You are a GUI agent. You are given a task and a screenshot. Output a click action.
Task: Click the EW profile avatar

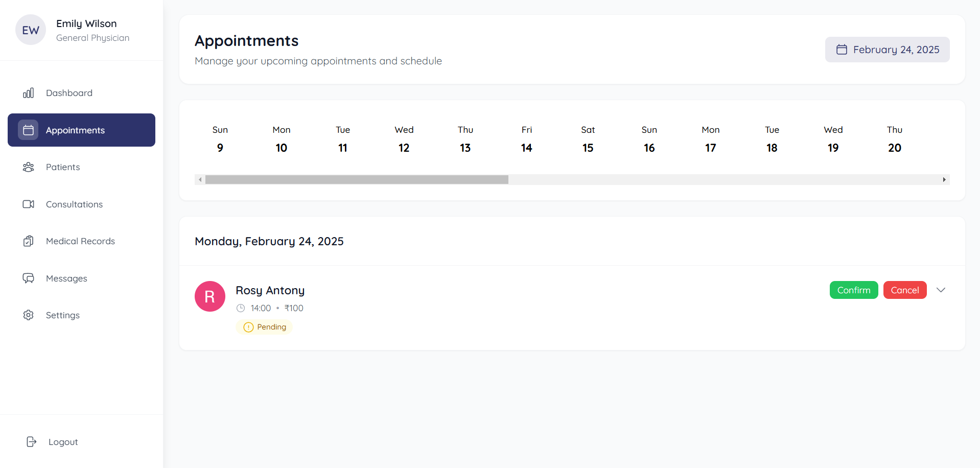pyautogui.click(x=31, y=30)
